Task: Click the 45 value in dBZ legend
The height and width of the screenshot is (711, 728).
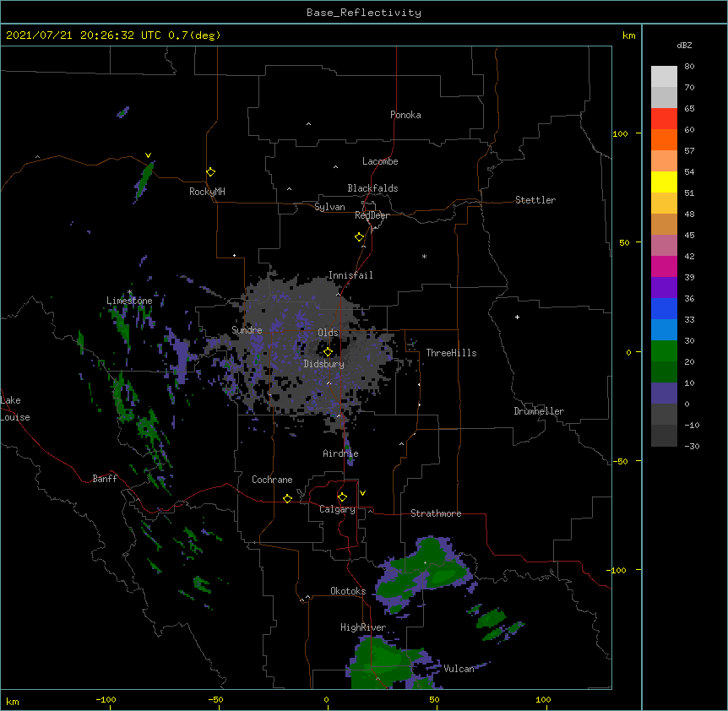Action: pos(689,235)
